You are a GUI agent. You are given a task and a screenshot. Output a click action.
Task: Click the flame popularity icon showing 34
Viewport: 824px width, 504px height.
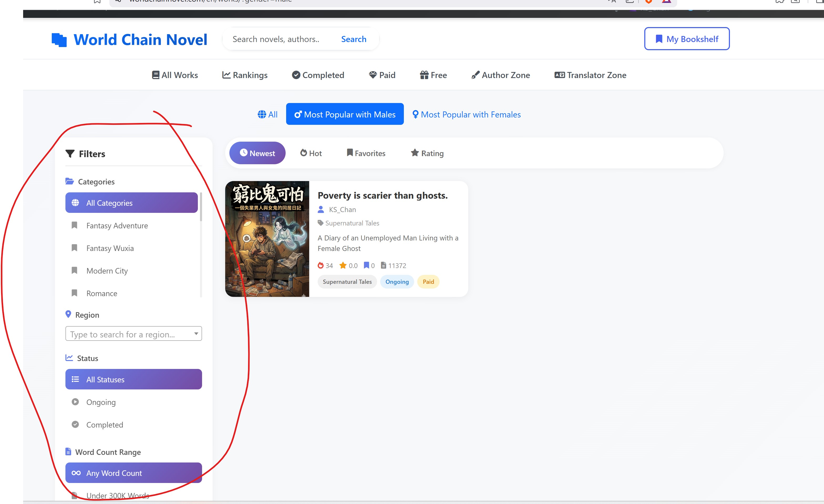tap(320, 265)
